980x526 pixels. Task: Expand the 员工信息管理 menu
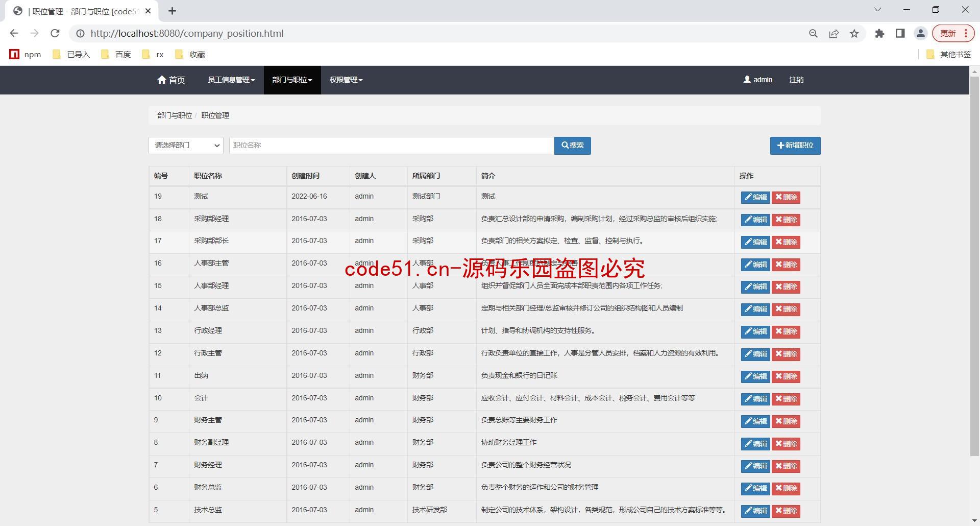pyautogui.click(x=231, y=80)
